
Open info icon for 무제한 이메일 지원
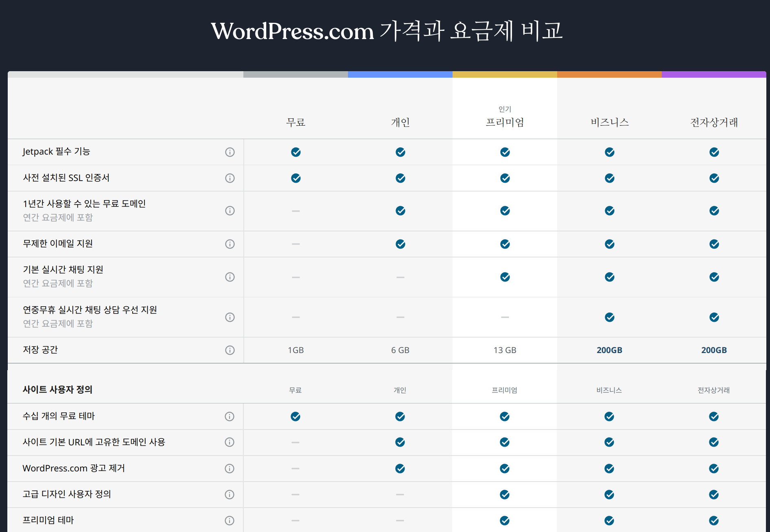230,244
